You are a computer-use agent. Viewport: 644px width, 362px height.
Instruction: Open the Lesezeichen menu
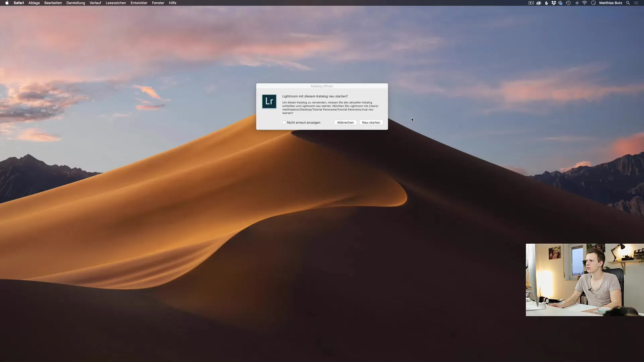[x=116, y=3]
